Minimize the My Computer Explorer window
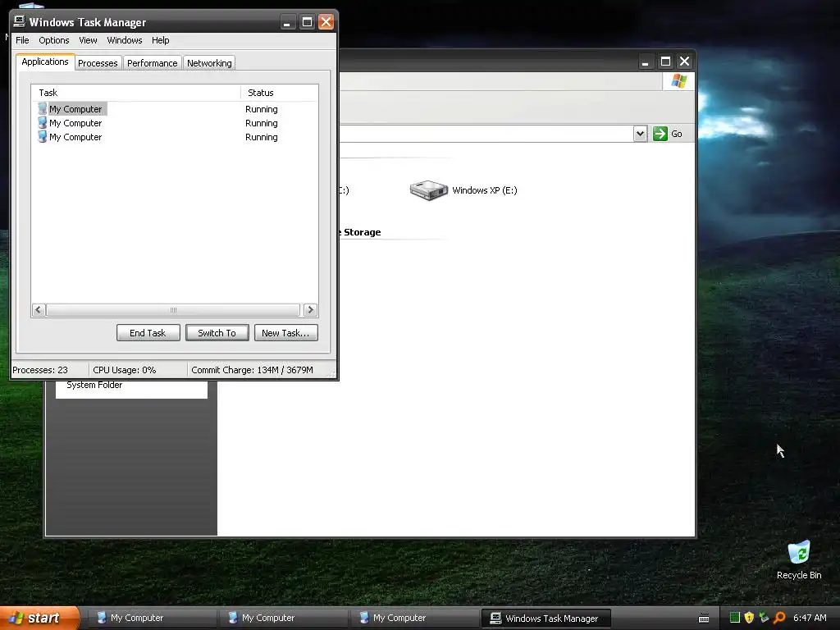Viewport: 840px width, 630px height. [646, 62]
